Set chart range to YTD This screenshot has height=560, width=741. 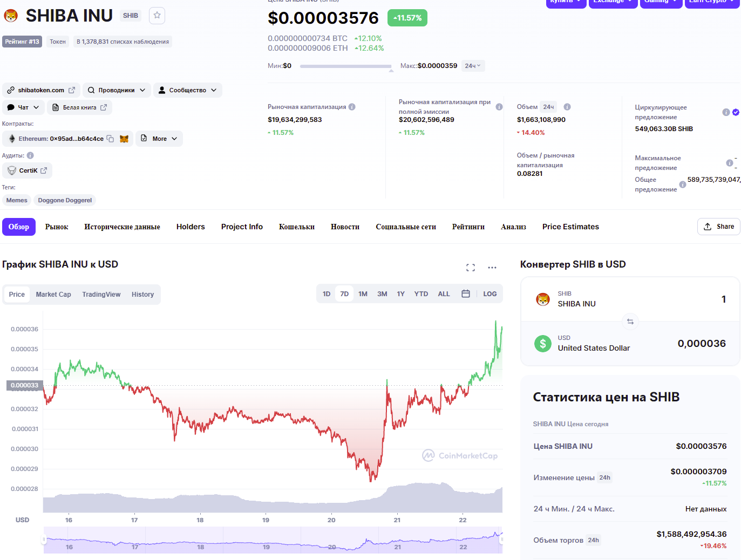click(421, 294)
